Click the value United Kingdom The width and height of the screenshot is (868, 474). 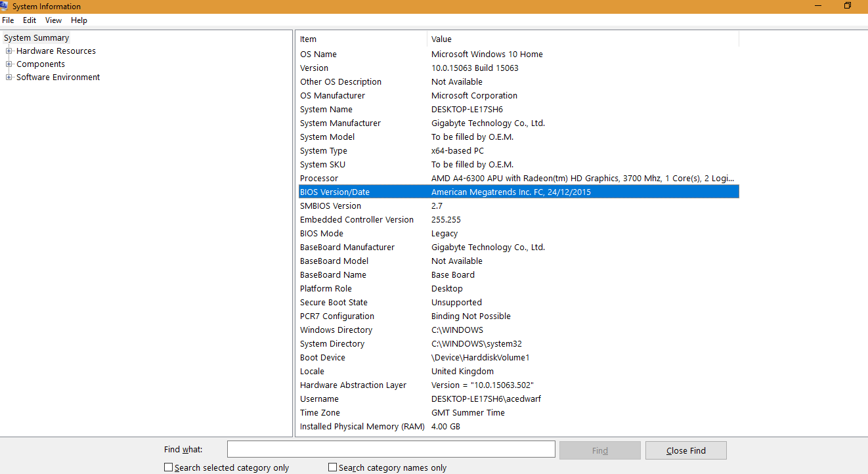[x=462, y=372]
